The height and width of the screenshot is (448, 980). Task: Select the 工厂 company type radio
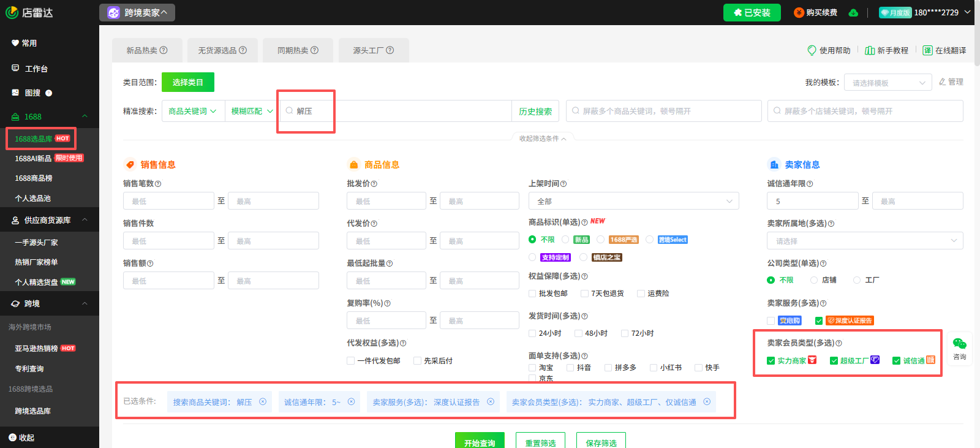pos(857,280)
